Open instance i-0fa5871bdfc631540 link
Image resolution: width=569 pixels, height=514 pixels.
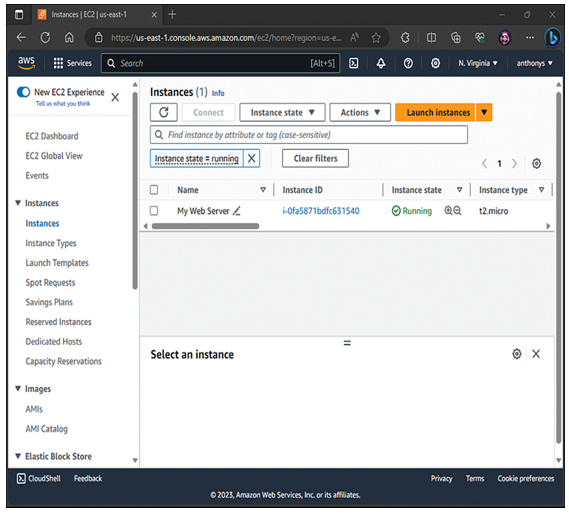coord(321,211)
